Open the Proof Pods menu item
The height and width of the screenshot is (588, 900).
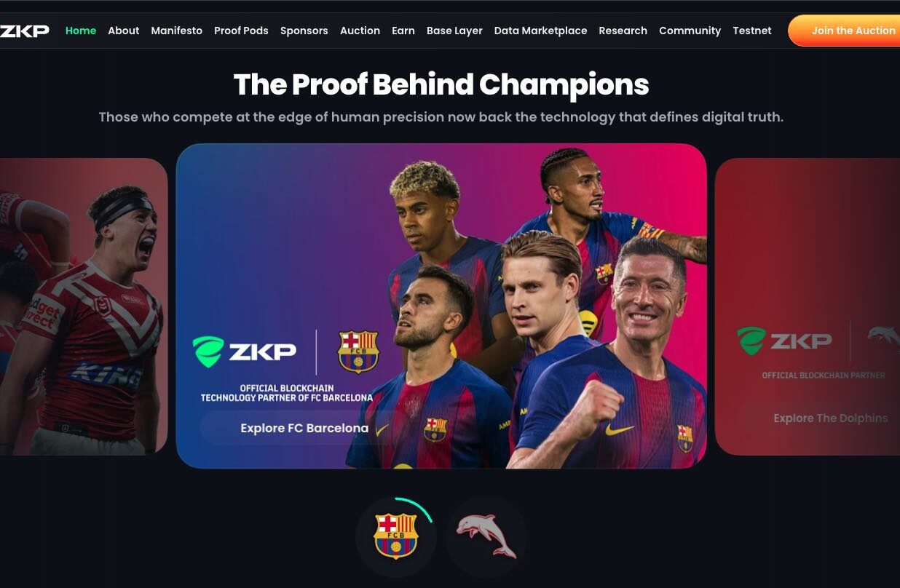tap(241, 31)
